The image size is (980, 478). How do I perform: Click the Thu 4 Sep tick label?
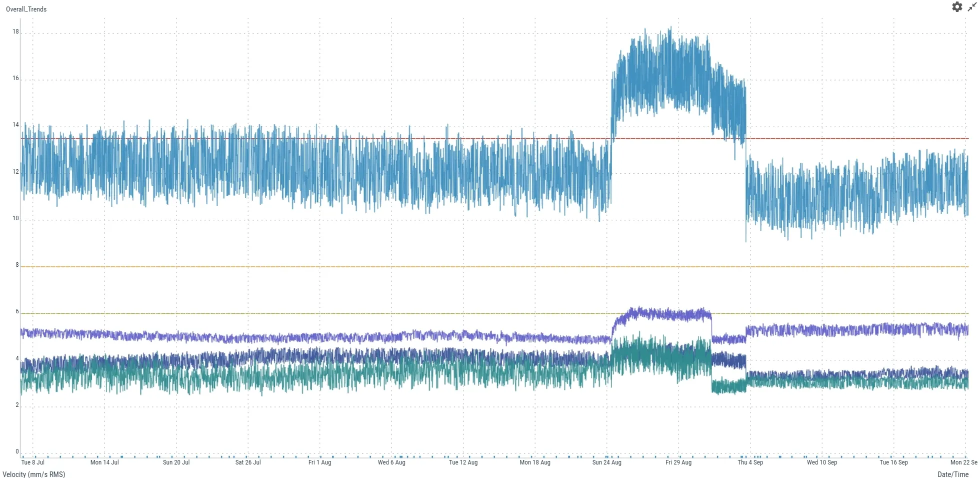click(x=750, y=462)
